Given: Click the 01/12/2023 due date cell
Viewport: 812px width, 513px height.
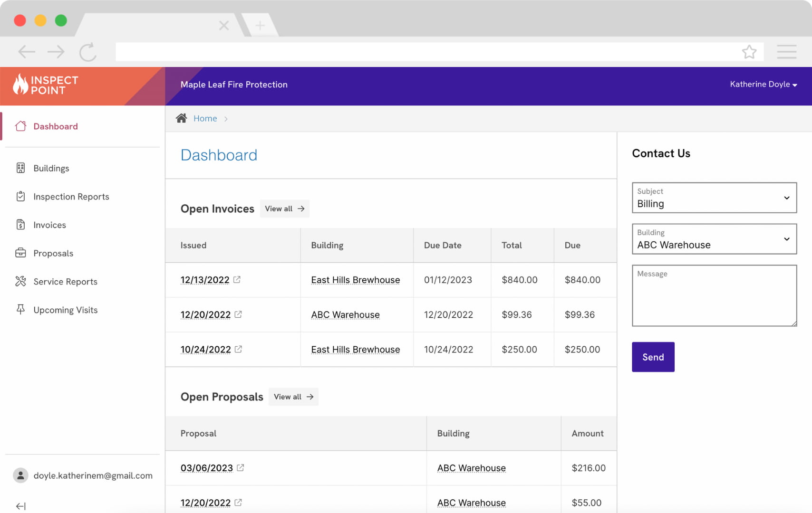Looking at the screenshot, I should click(x=448, y=280).
